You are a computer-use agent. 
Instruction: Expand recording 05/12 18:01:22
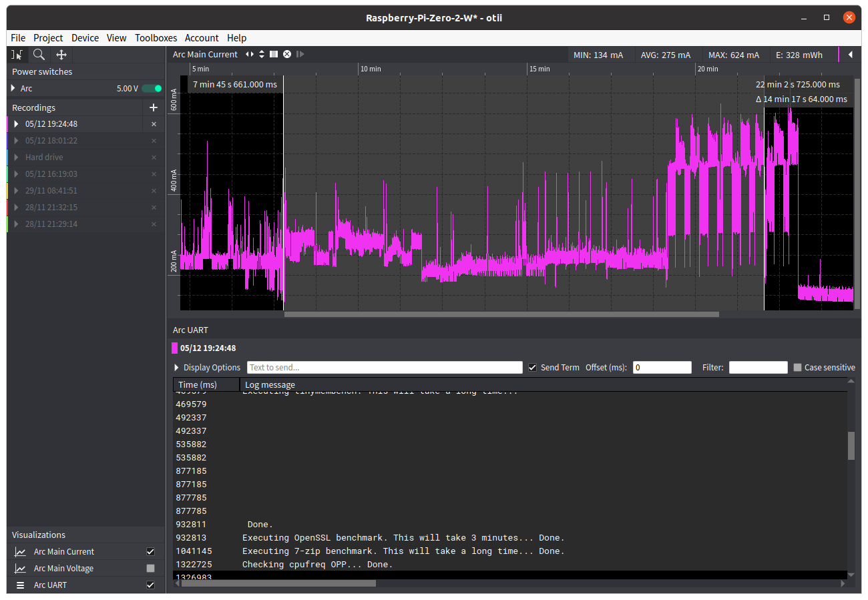(17, 141)
